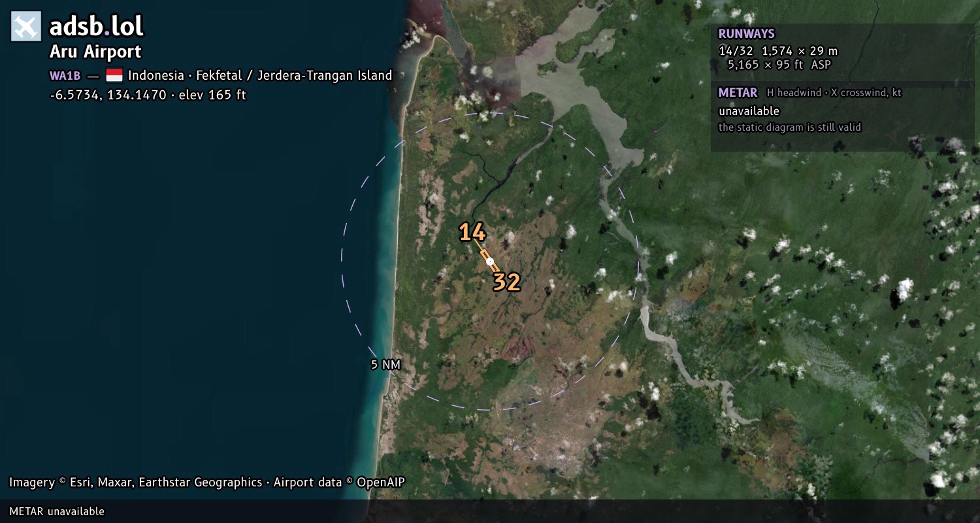980x523 pixels.
Task: Click the 5 NM range ring label
Action: point(385,365)
